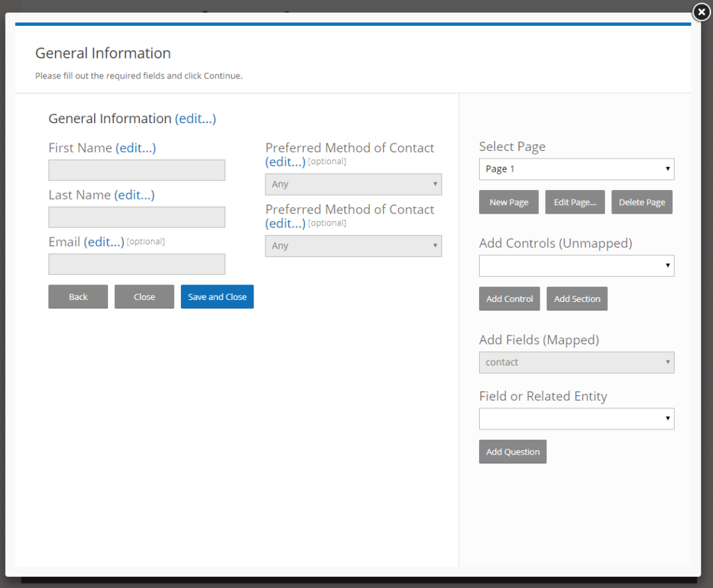This screenshot has width=713, height=588.
Task: Open edit link for Last Name
Action: 134,195
